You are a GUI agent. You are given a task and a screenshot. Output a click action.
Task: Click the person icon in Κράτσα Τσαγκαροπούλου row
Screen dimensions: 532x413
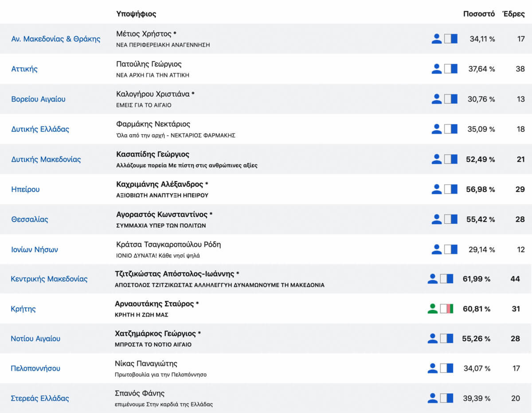(x=437, y=249)
